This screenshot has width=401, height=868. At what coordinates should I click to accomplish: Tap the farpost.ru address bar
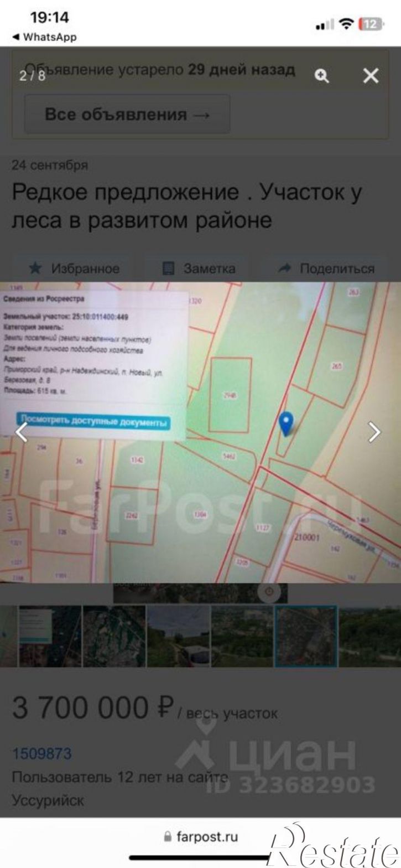pyautogui.click(x=201, y=836)
